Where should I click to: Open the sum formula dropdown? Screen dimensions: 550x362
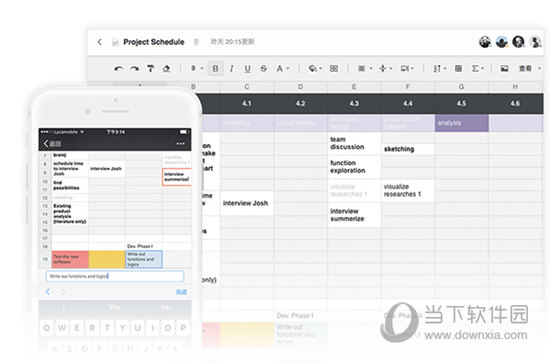tap(478, 68)
